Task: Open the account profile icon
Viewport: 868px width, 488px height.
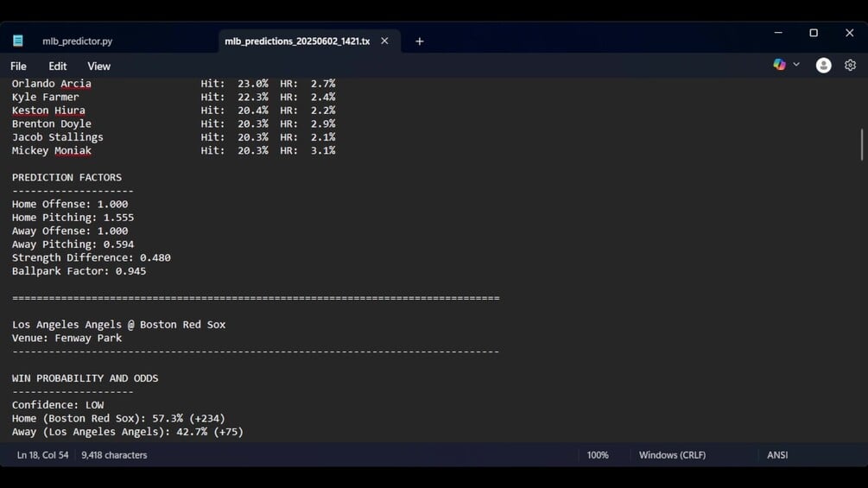Action: pos(824,66)
